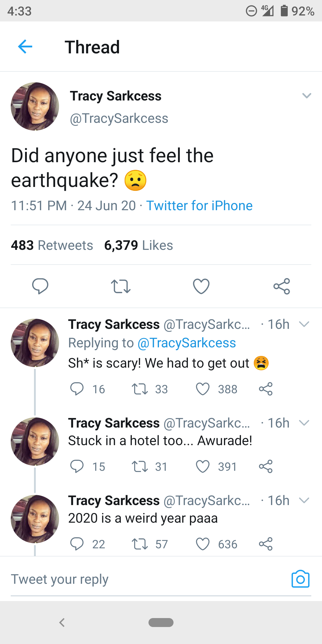Image resolution: width=322 pixels, height=644 pixels.
Task: Open the "Twitter for iPhone" source link
Action: click(x=199, y=206)
